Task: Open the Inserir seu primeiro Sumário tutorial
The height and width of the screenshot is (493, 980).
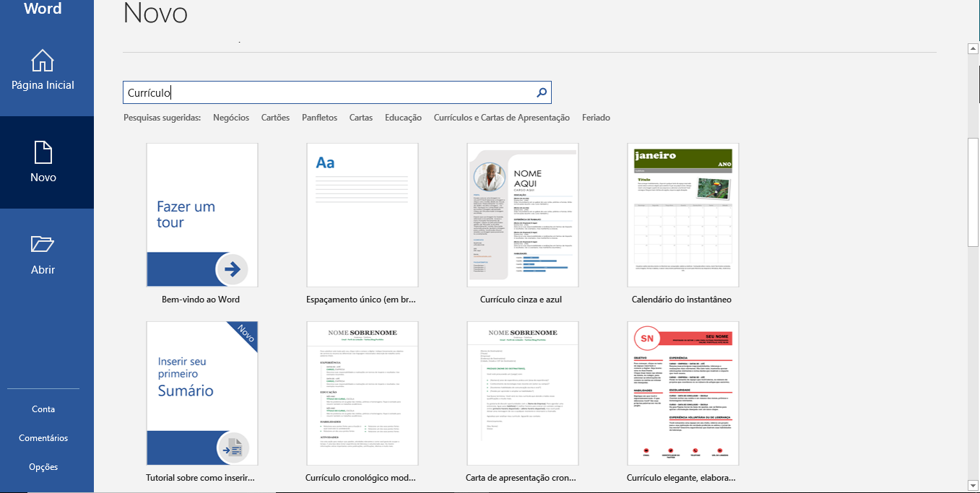Action: tap(202, 393)
